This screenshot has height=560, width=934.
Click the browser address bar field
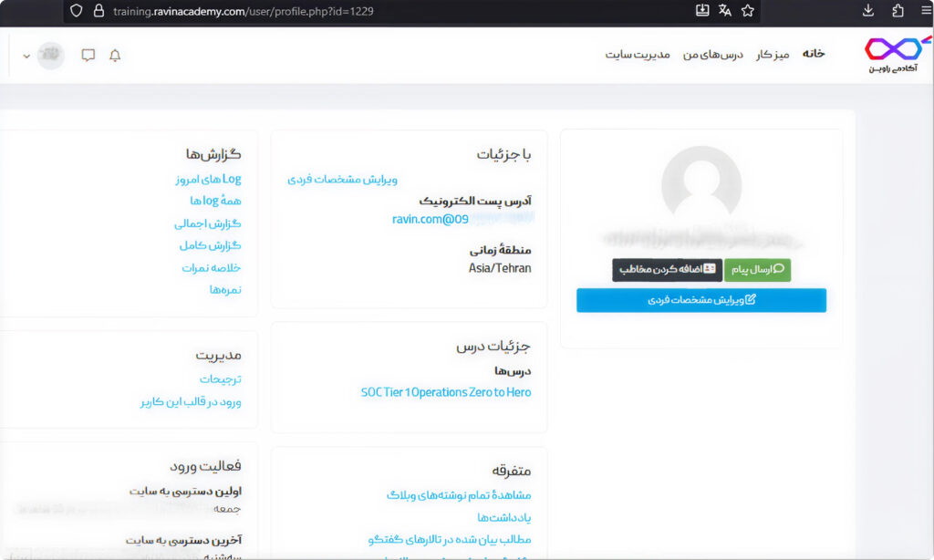(274, 12)
